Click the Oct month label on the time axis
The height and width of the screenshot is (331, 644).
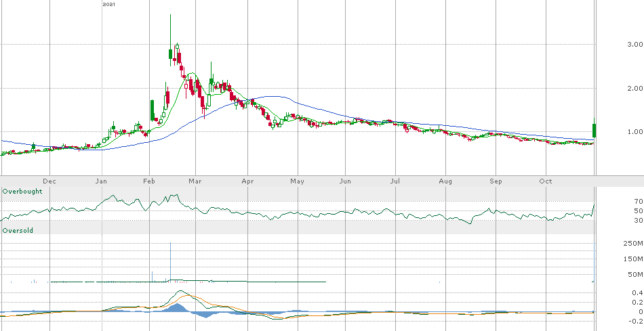(546, 181)
